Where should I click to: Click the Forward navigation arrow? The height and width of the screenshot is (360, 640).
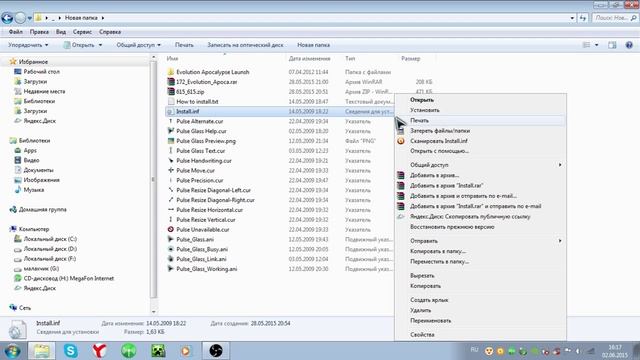(x=20, y=18)
